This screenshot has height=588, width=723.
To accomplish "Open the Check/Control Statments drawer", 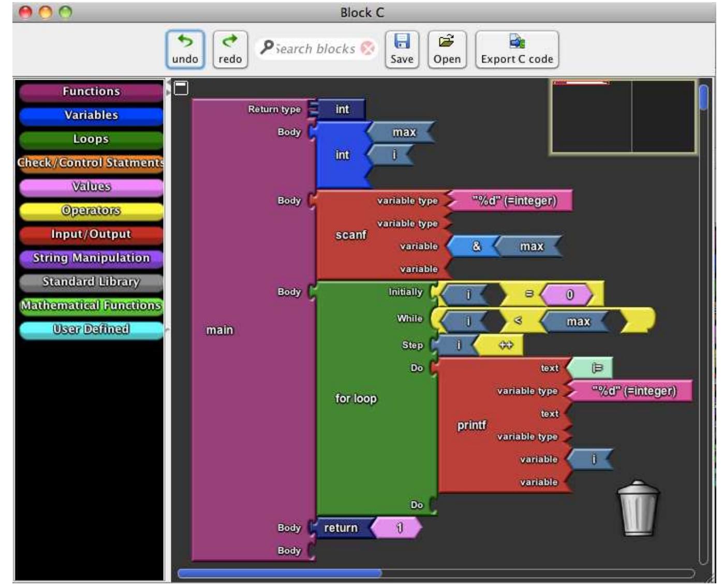I will [91, 163].
